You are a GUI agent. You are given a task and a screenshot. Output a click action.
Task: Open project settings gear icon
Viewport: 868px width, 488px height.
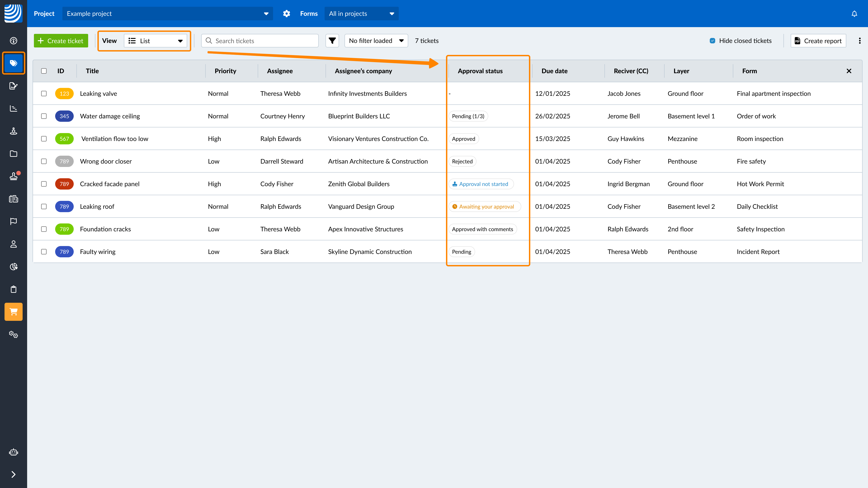(x=286, y=14)
